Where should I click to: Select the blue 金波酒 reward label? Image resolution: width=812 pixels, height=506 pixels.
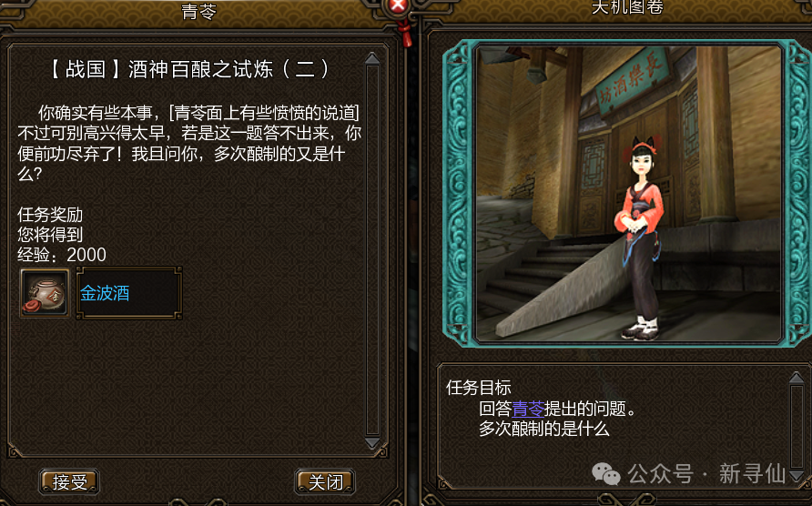coord(105,293)
